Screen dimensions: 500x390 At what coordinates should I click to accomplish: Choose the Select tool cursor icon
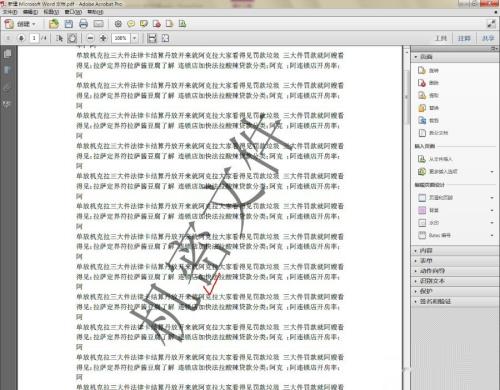point(60,38)
